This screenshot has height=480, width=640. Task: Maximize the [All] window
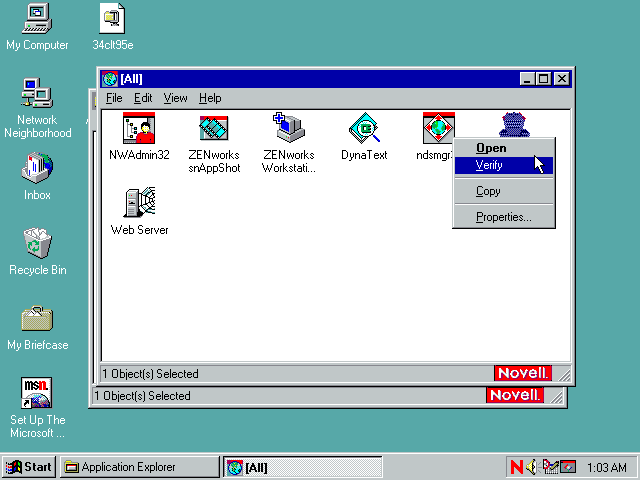(x=544, y=79)
